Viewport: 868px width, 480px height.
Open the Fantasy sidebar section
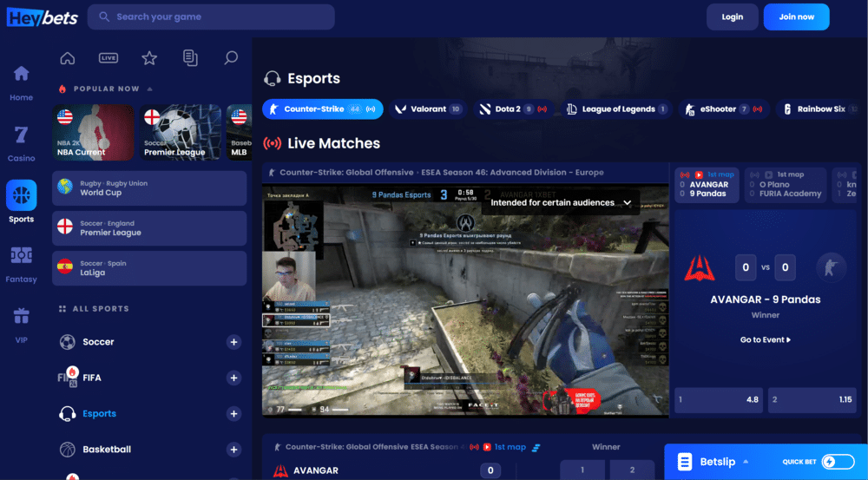[21, 265]
